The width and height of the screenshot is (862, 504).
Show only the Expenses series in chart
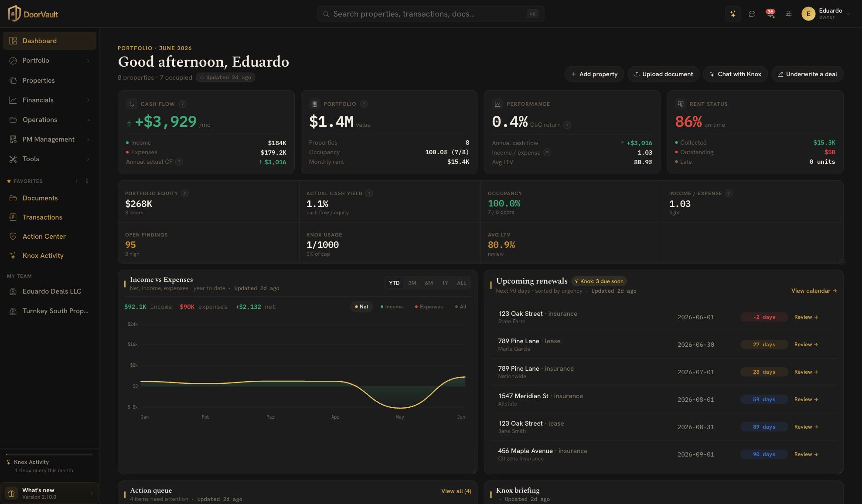pos(429,307)
